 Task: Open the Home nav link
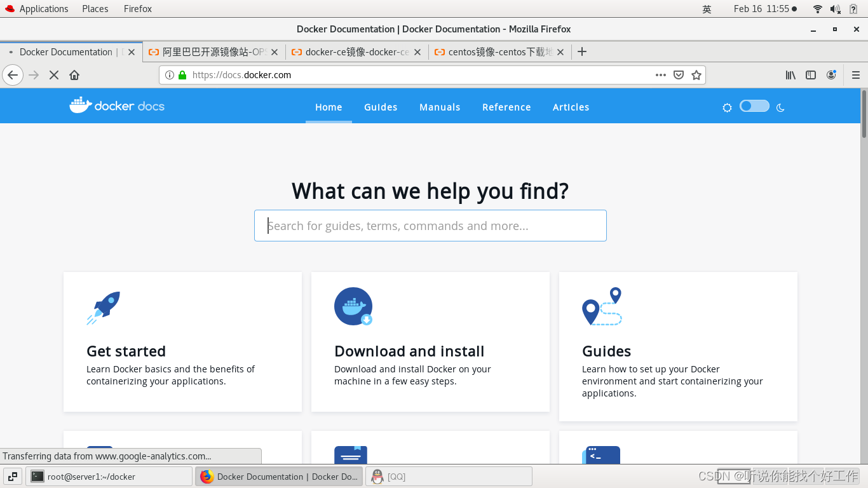pyautogui.click(x=329, y=107)
